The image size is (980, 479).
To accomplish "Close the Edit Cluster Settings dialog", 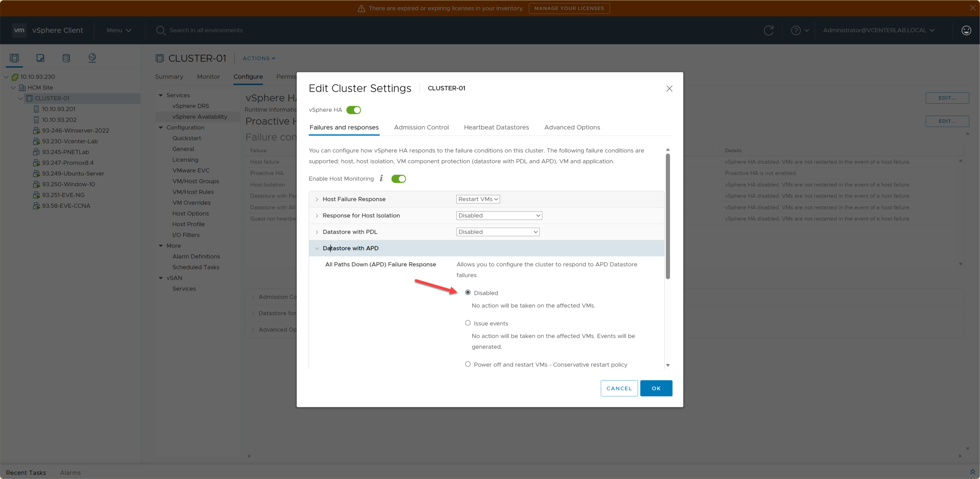I will (669, 89).
